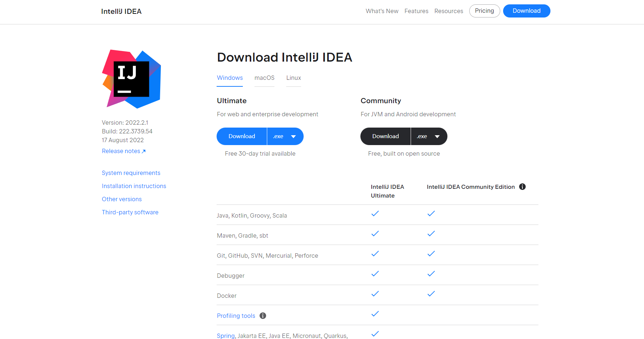Go to What's New in navigation
This screenshot has width=644, height=339.
(382, 11)
